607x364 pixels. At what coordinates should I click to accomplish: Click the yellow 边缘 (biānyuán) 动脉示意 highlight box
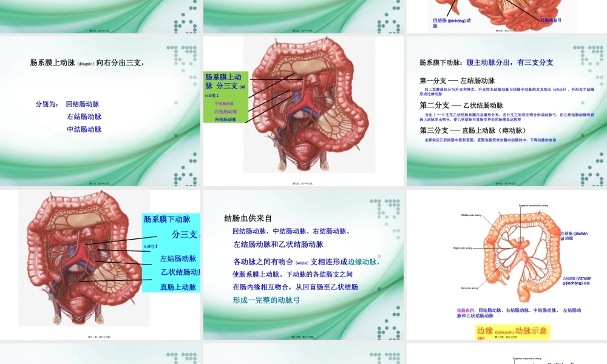512,330
